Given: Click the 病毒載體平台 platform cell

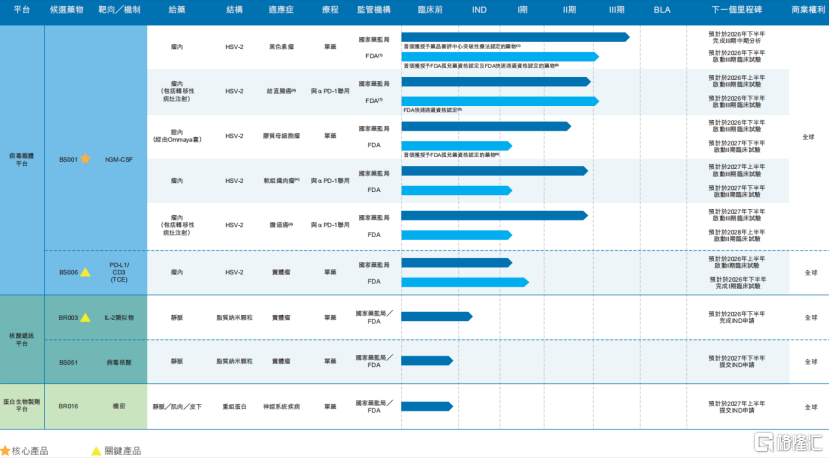Looking at the screenshot, I should [x=22, y=159].
